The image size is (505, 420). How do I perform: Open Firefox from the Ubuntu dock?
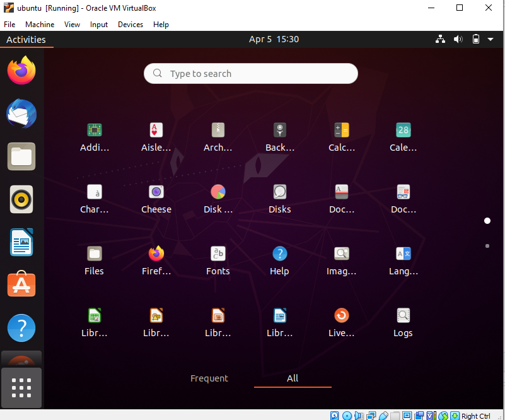pyautogui.click(x=21, y=71)
